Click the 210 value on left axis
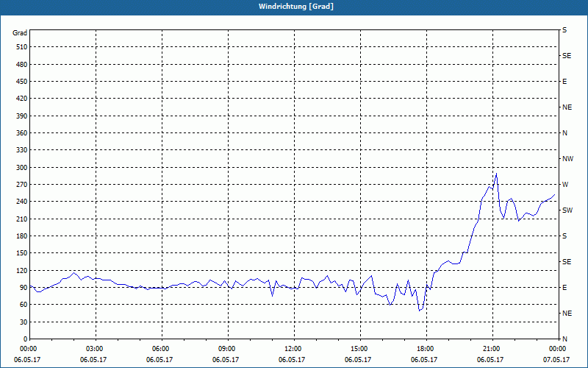 tap(22, 219)
